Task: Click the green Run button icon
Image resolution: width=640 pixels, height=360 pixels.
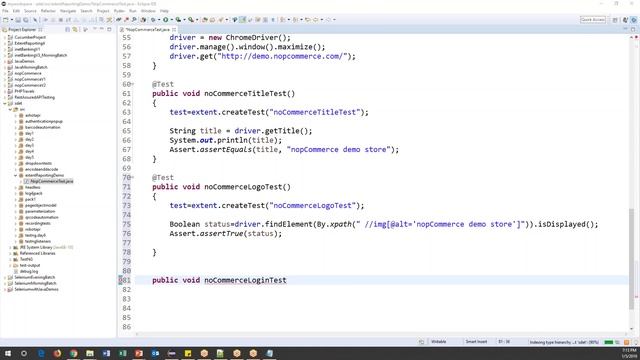Action: (166, 20)
